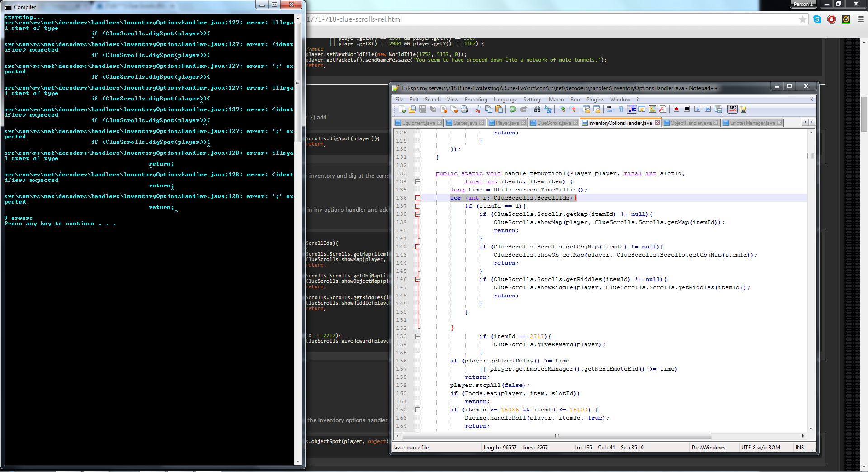This screenshot has width=868, height=472.
Task: Click the Person 1 profile button
Action: pyautogui.click(x=803, y=4)
